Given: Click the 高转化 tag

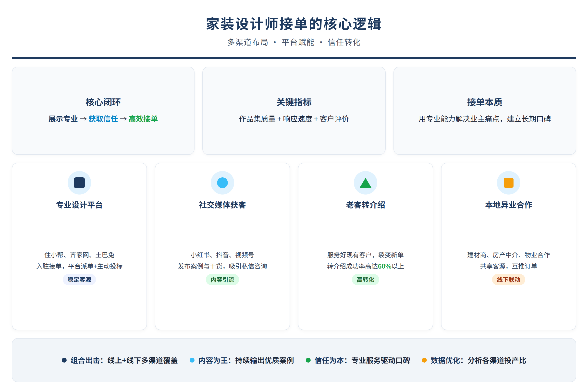Looking at the screenshot, I should 365,280.
